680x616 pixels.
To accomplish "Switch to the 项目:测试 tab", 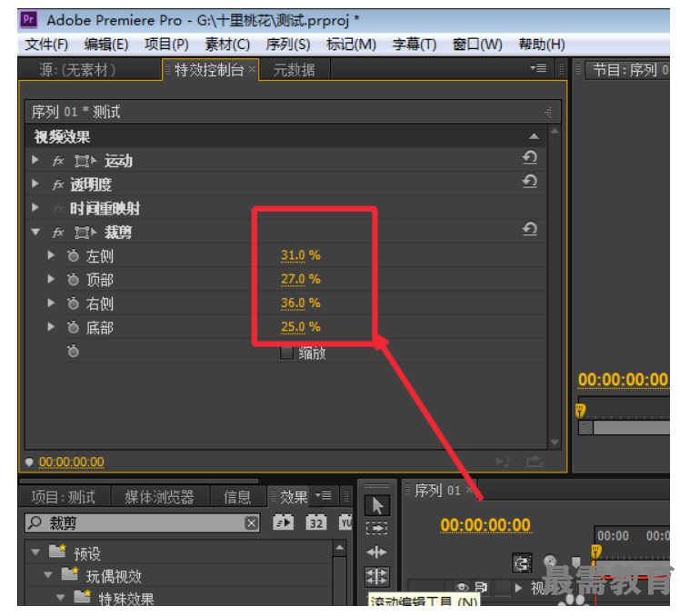I will pyautogui.click(x=64, y=497).
